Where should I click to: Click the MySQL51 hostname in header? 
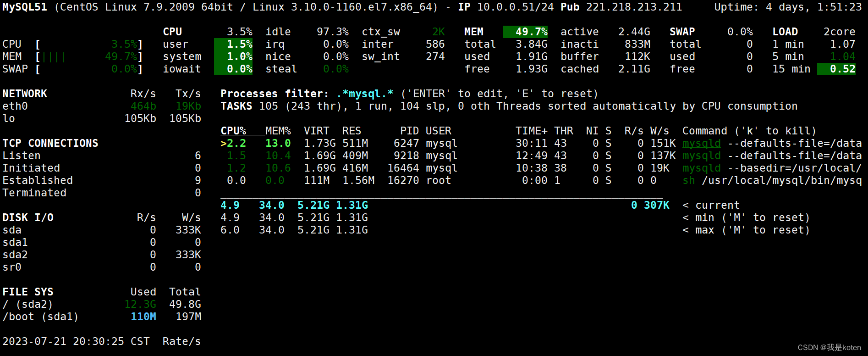point(25,7)
